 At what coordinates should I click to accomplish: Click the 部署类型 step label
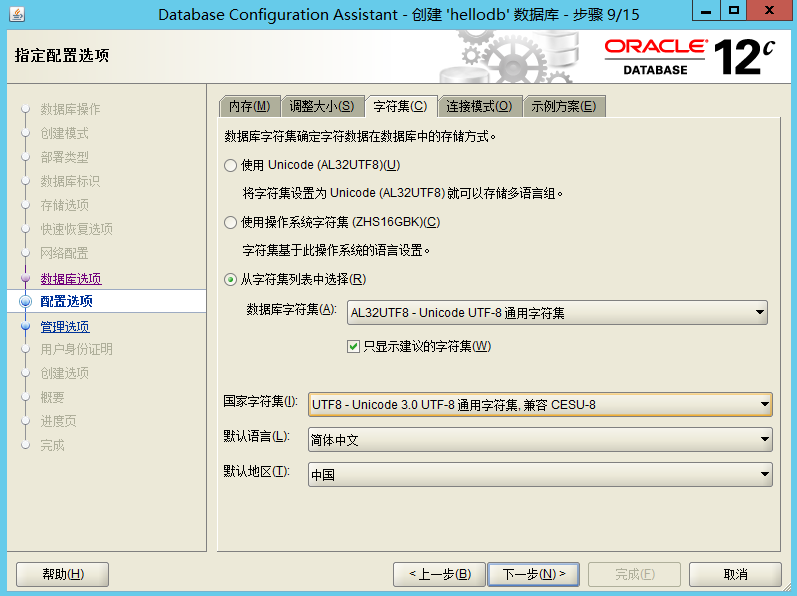click(x=64, y=157)
